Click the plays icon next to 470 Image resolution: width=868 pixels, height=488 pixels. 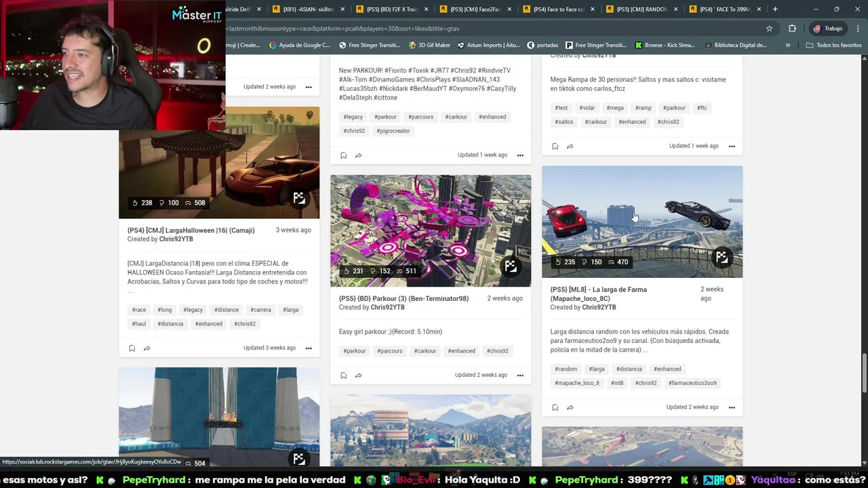click(x=611, y=262)
